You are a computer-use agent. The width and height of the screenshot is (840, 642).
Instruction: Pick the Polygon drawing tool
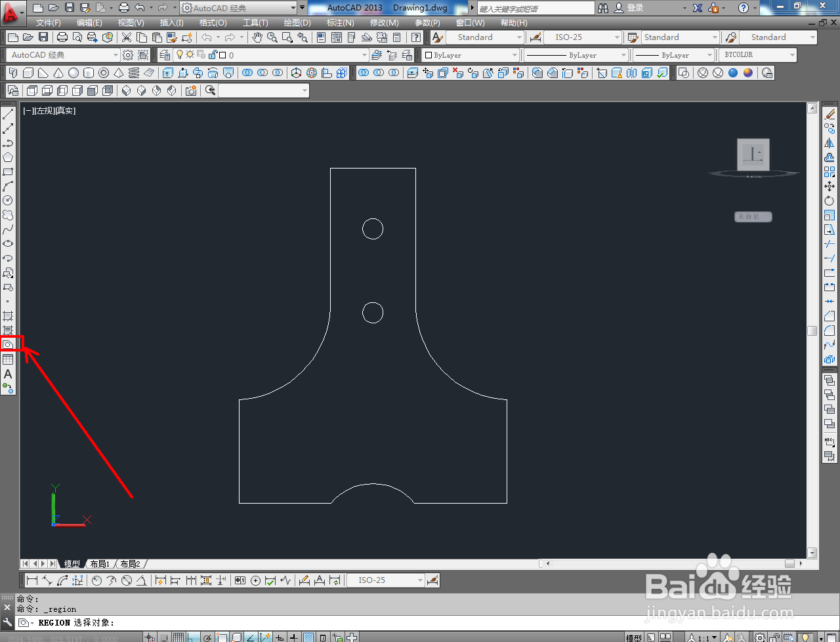[8, 157]
